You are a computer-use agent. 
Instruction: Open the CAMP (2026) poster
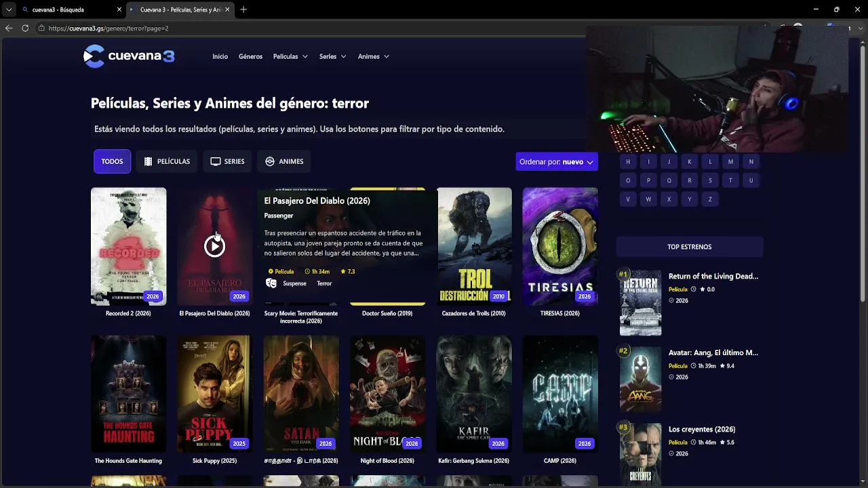pos(560,394)
